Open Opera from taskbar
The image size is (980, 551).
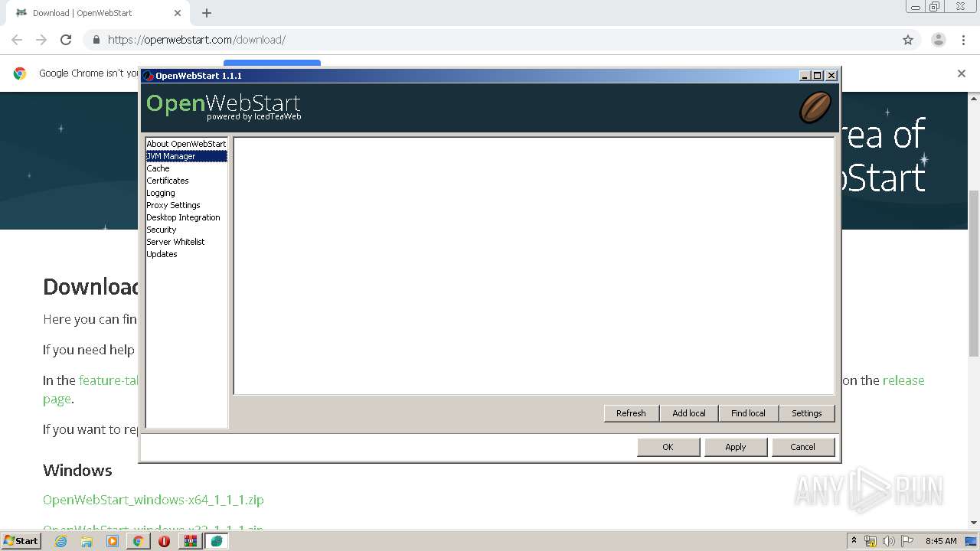(x=165, y=541)
